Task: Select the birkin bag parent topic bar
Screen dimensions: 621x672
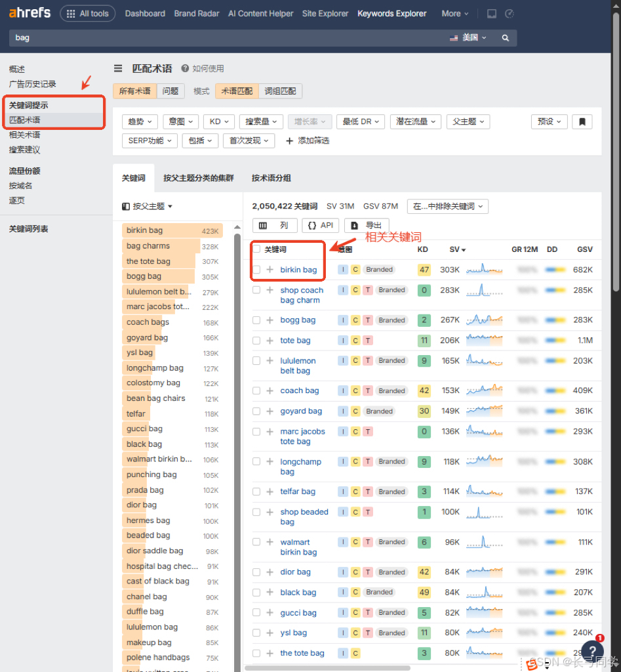Action: pos(172,230)
